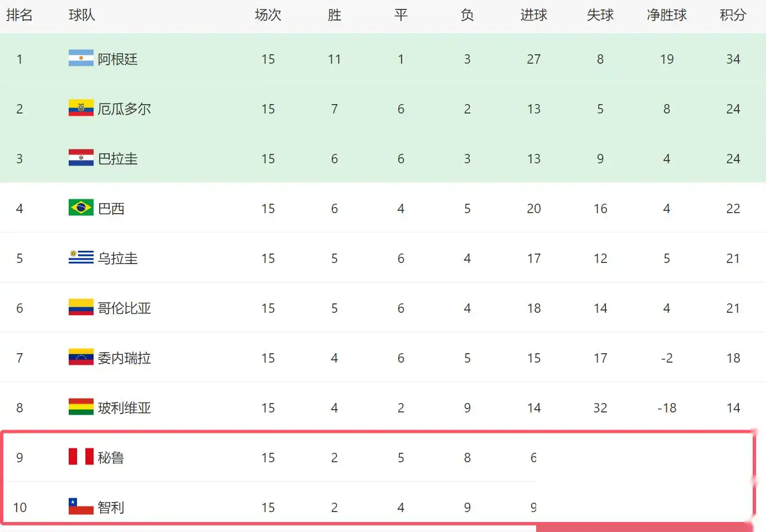This screenshot has width=766, height=532.
Task: Click the Uruguay flag icon
Action: (x=81, y=257)
